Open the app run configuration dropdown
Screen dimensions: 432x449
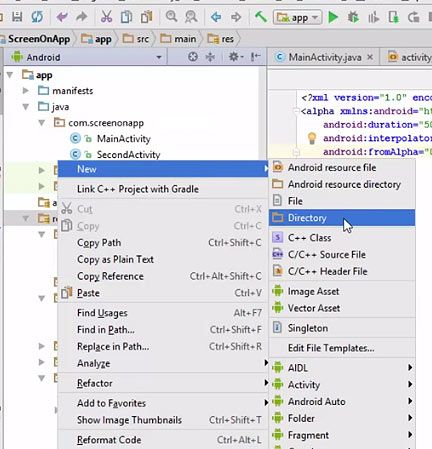coord(297,17)
